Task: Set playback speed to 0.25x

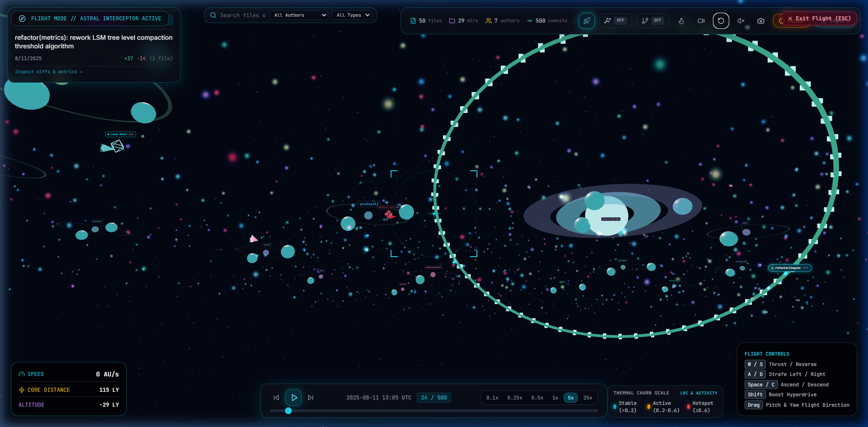Action: tap(514, 398)
